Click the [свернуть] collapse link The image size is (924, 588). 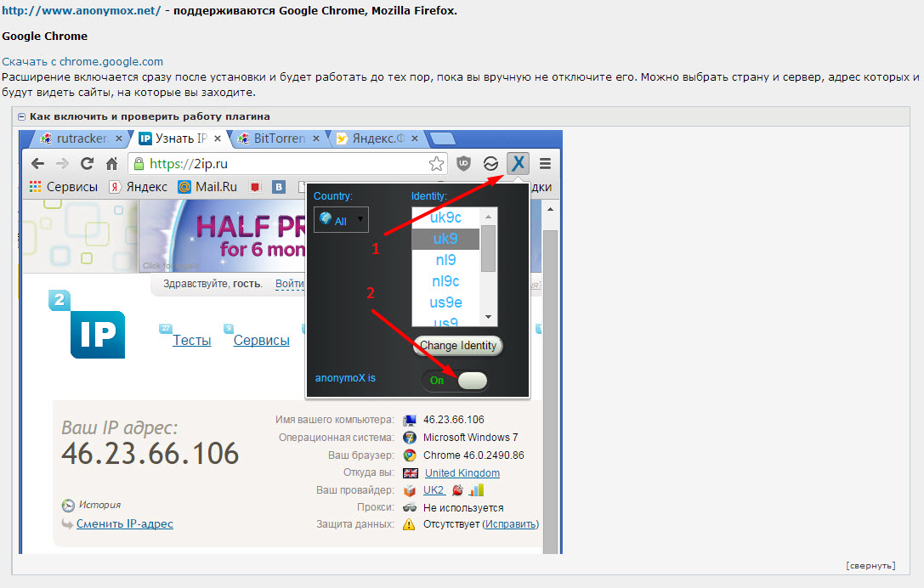tap(870, 566)
